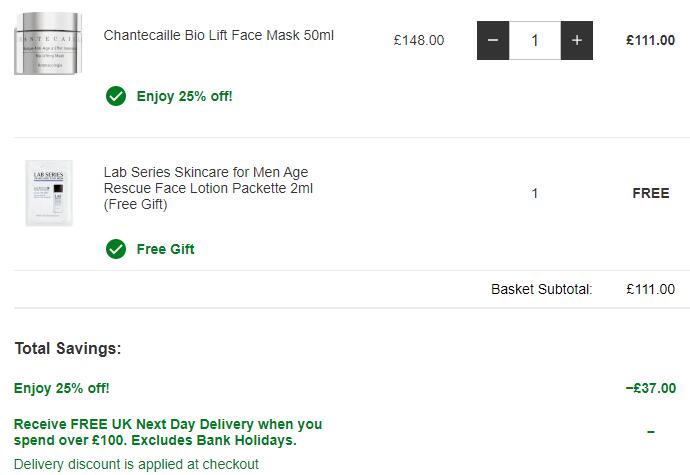The height and width of the screenshot is (475, 690).
Task: Open the FREE UK Next Day Delivery offer text
Action: pyautogui.click(x=168, y=432)
